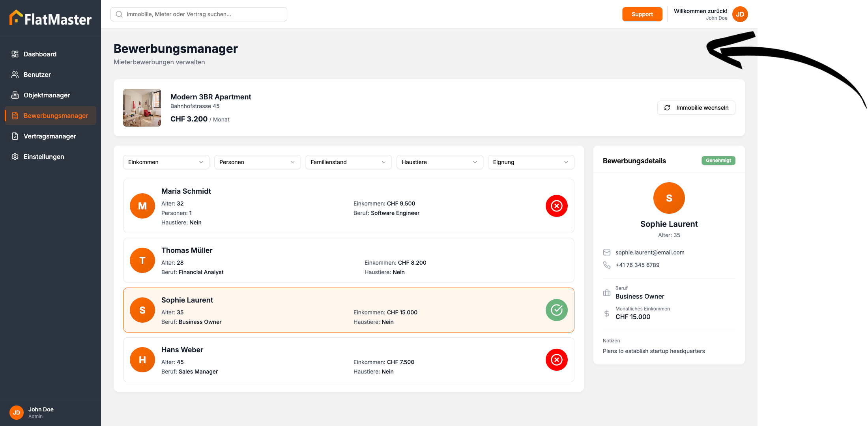
Task: Open Vertragsmanager from the sidebar menu
Action: pos(49,136)
